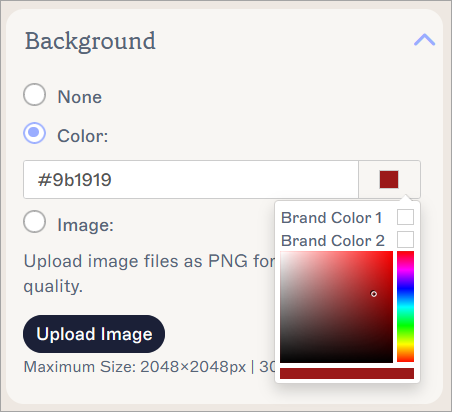Click the Brand Color 2 label
Image resolution: width=452 pixels, height=412 pixels.
pyautogui.click(x=333, y=241)
